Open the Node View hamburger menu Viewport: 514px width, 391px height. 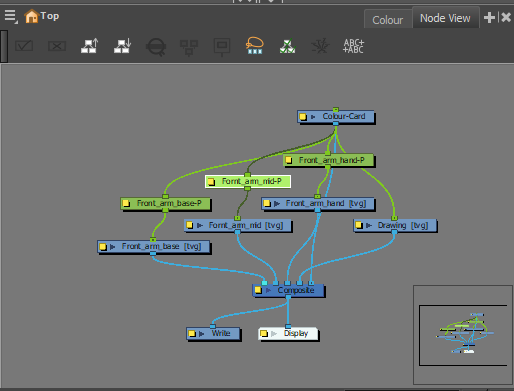[10, 16]
